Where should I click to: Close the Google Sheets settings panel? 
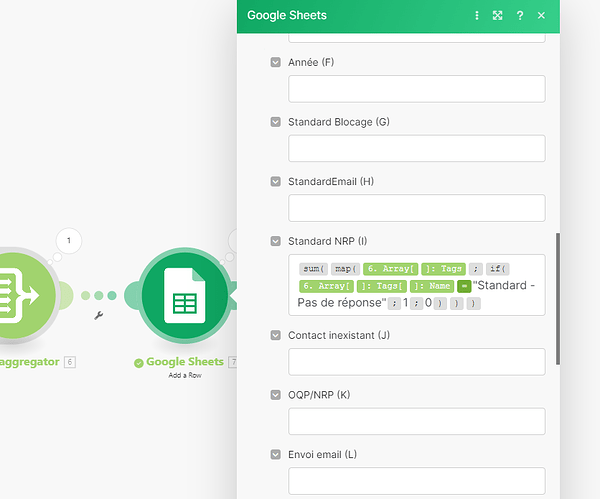(x=541, y=15)
